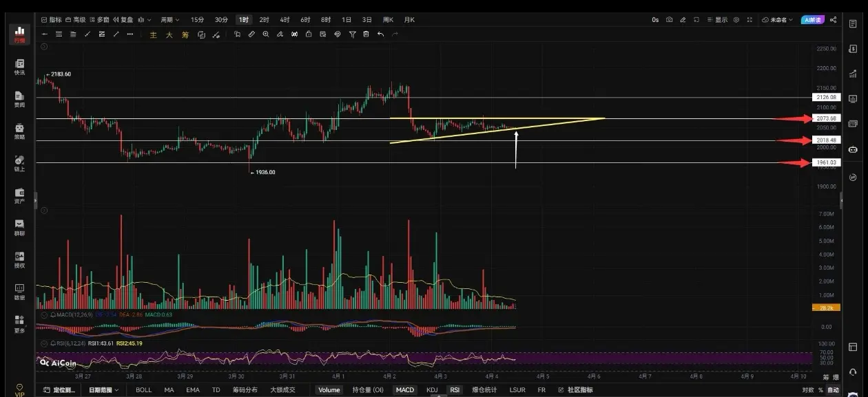
Task: Toggle the Volume indicator
Action: tap(329, 389)
